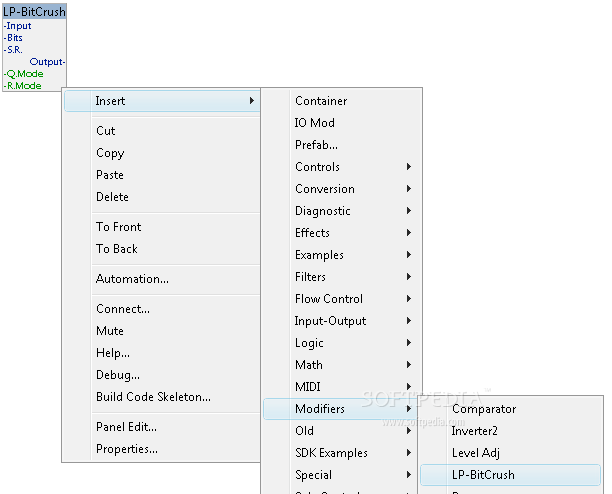Choose Cut from the context menu
The height and width of the screenshot is (494, 612).
(162, 131)
